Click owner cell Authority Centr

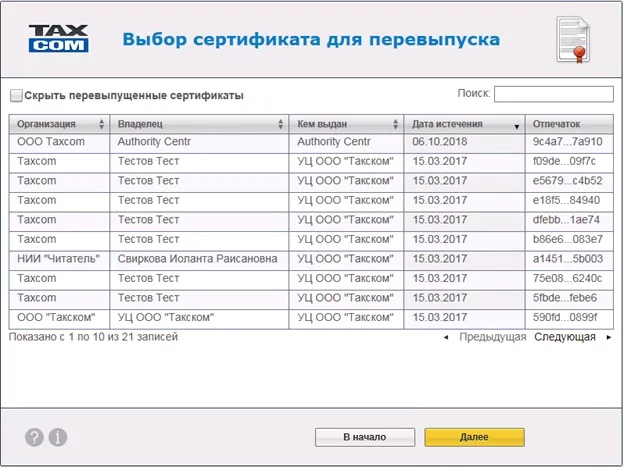[154, 142]
